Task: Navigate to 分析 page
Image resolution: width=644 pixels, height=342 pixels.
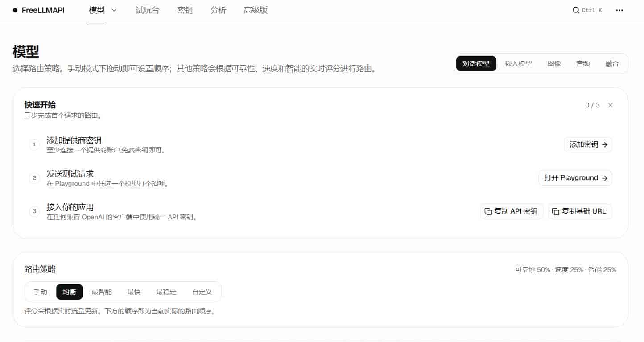Action: pos(219,10)
